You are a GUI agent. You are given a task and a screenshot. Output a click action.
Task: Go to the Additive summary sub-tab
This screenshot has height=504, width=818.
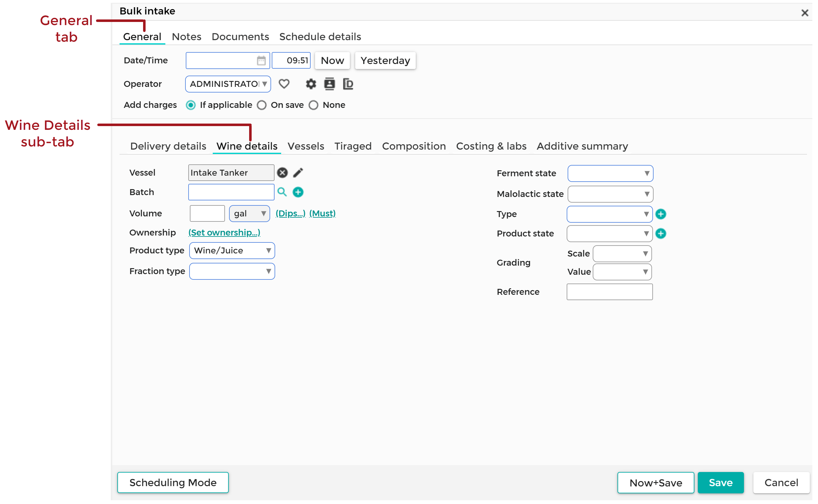point(582,146)
